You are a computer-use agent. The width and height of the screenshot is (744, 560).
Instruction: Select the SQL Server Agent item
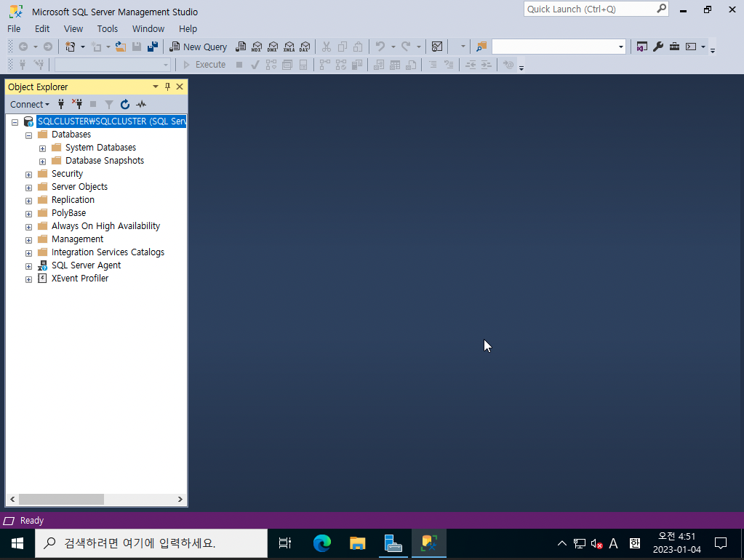[86, 265]
